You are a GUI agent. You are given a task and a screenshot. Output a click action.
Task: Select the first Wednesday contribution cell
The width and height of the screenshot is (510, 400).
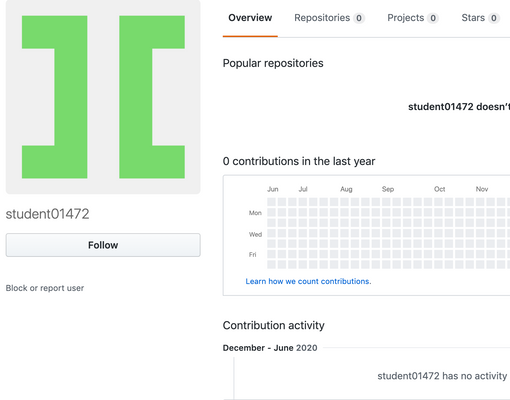(x=271, y=233)
